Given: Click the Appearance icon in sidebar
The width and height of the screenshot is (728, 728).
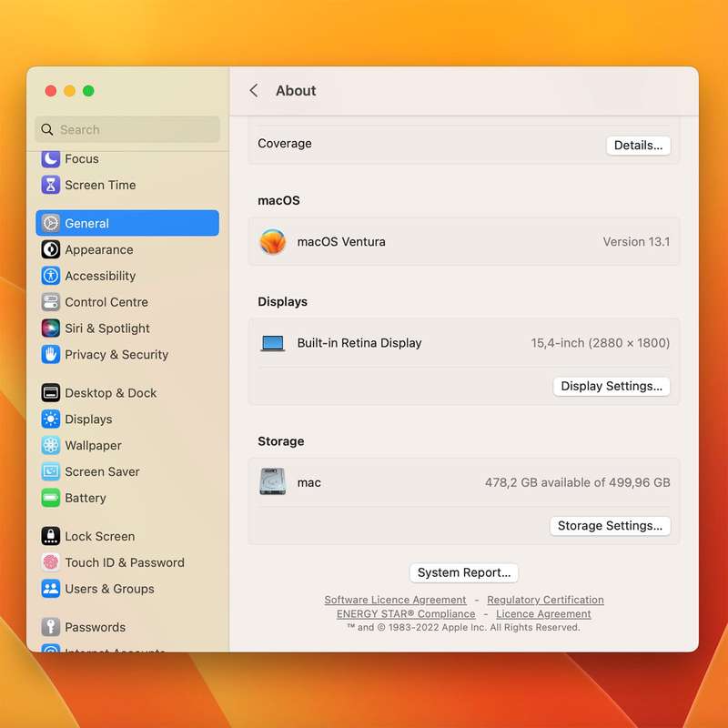Looking at the screenshot, I should [51, 249].
